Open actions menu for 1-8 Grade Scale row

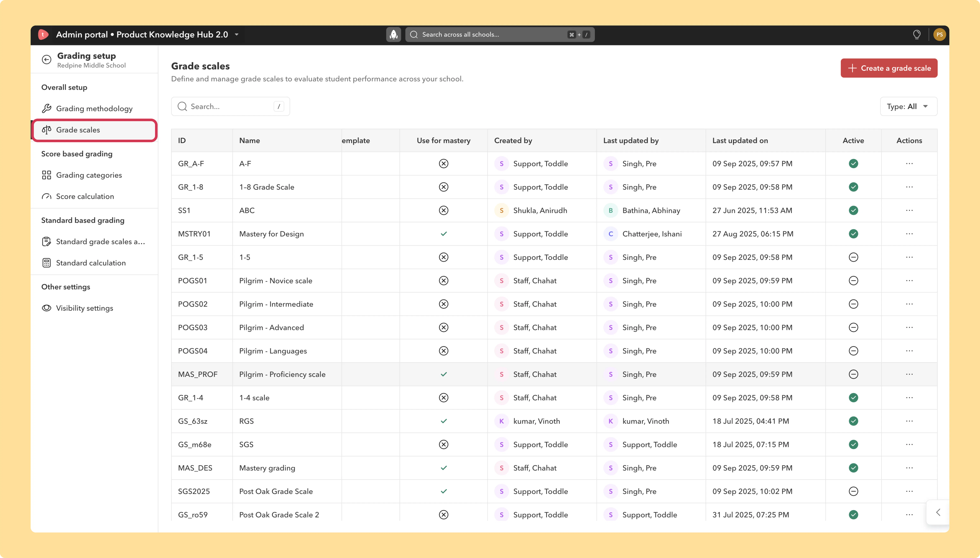[909, 187]
